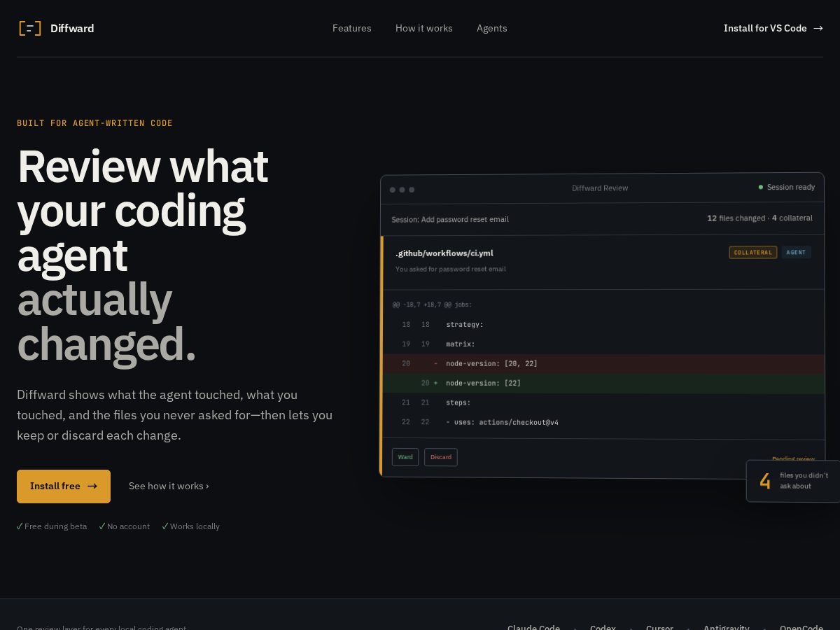
Task: Click the Pending review label
Action: click(x=793, y=459)
